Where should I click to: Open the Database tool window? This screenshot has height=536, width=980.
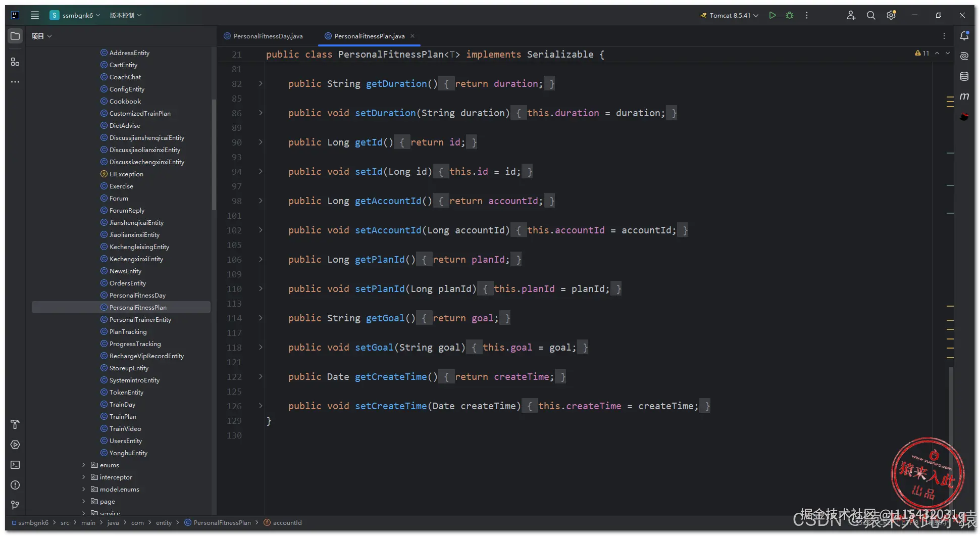[964, 76]
